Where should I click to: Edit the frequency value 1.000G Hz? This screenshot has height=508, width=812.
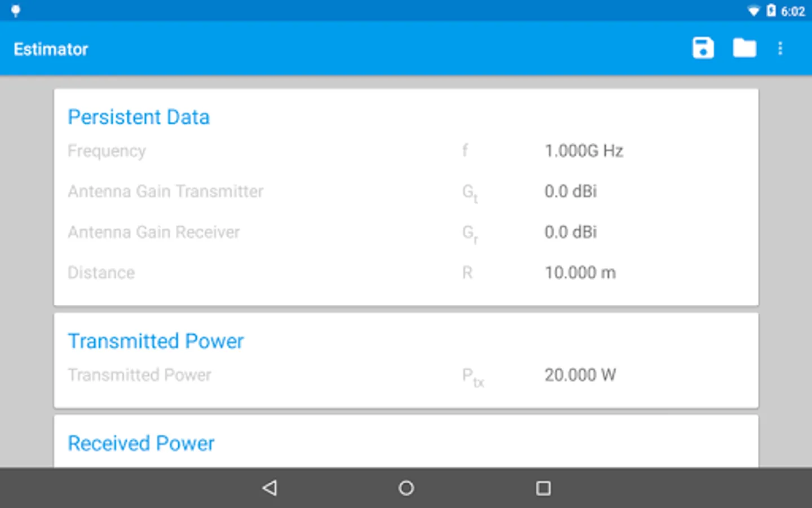pos(584,151)
